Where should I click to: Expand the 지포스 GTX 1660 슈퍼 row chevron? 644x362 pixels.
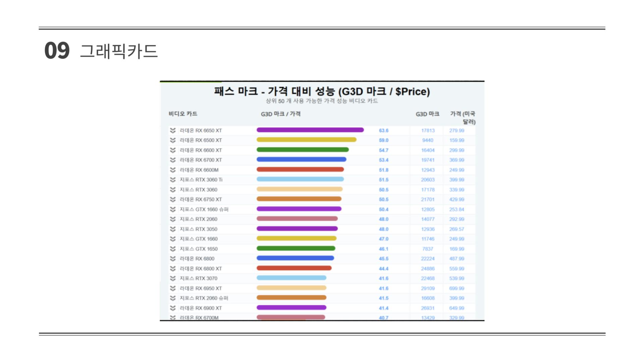point(173,209)
